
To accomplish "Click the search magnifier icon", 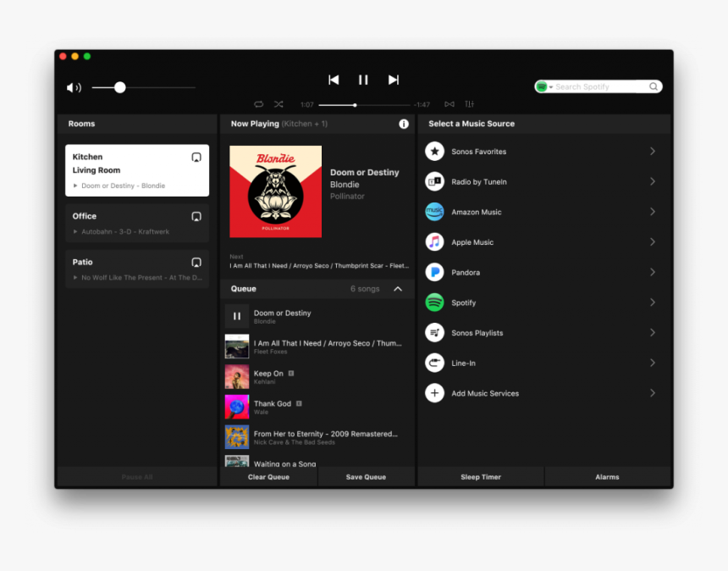I will tap(654, 87).
